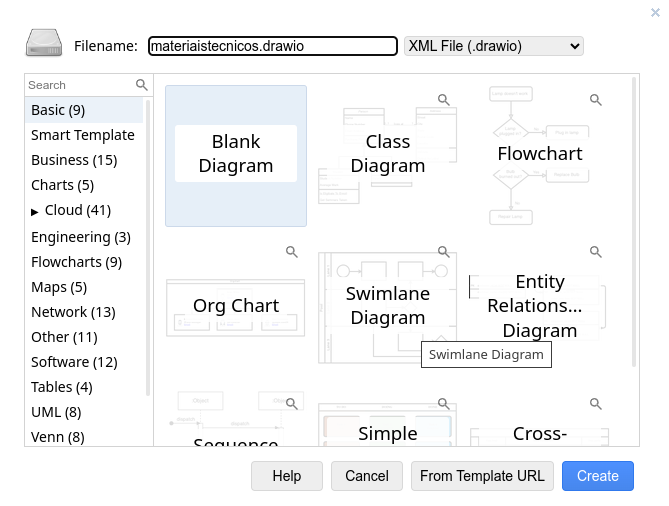The image size is (669, 506).
Task: Click magnifier preview icon on Flowchart template
Action: 595,100
